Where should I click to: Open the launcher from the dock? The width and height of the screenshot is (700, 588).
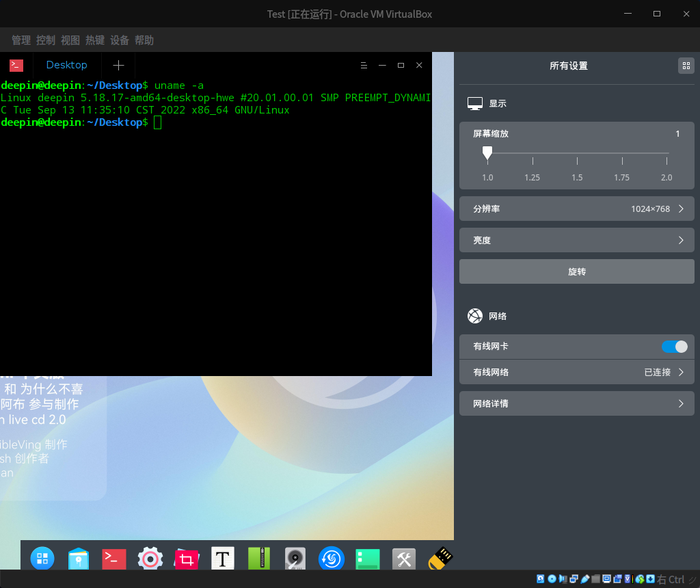pos(42,559)
